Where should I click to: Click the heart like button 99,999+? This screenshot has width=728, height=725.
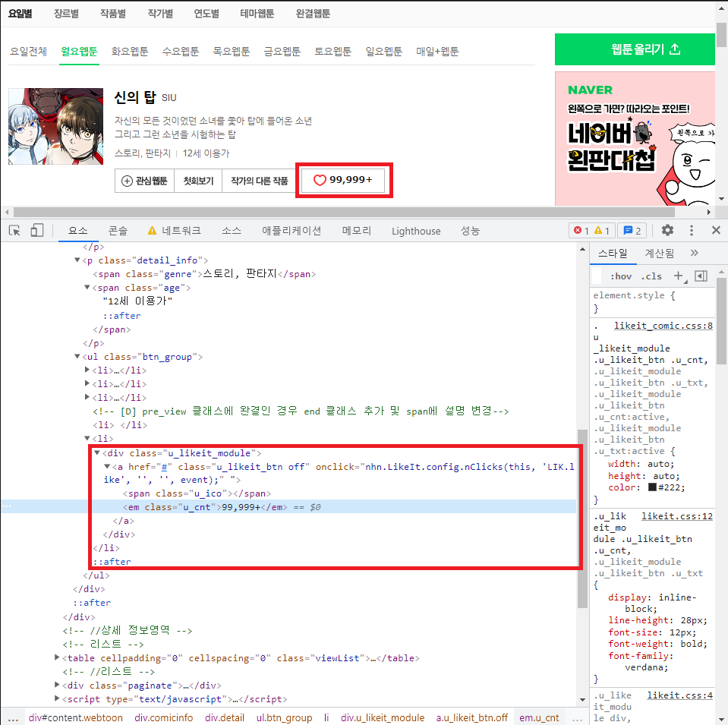pos(343,180)
